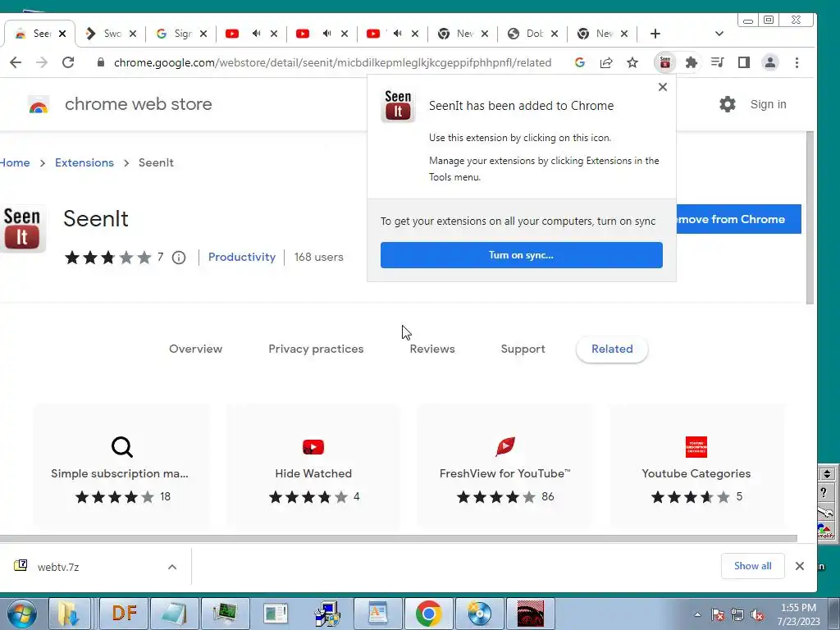Go to Extensions breadcrumb link
The height and width of the screenshot is (630, 840).
pyautogui.click(x=84, y=163)
